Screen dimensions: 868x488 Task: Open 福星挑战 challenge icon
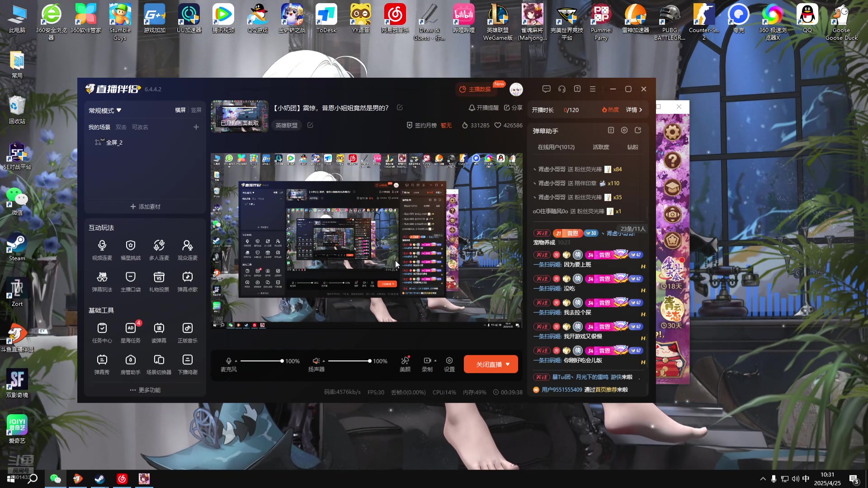click(131, 250)
